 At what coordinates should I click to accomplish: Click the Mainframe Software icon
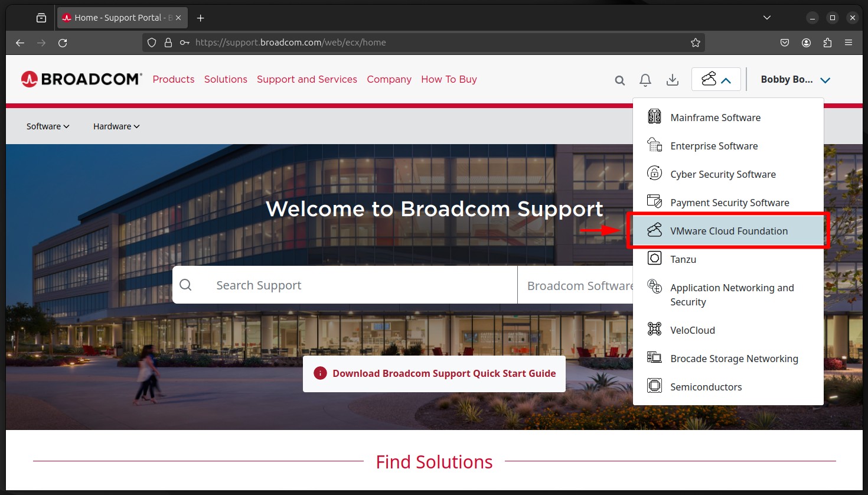point(654,117)
